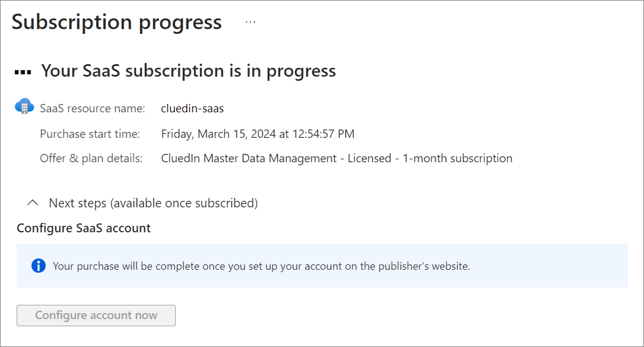Click the Configure SaaS account heading
The height and width of the screenshot is (347, 644).
pos(84,228)
